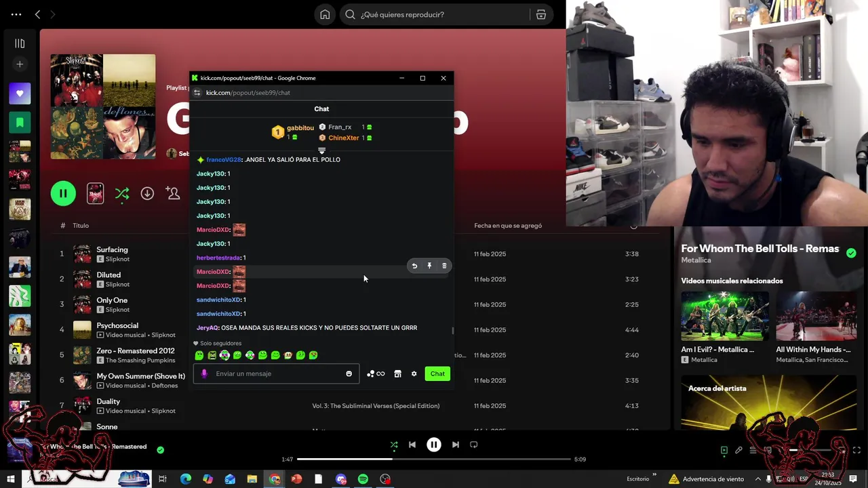Open channel points infinity button
Image resolution: width=868 pixels, height=488 pixels.
(376, 373)
